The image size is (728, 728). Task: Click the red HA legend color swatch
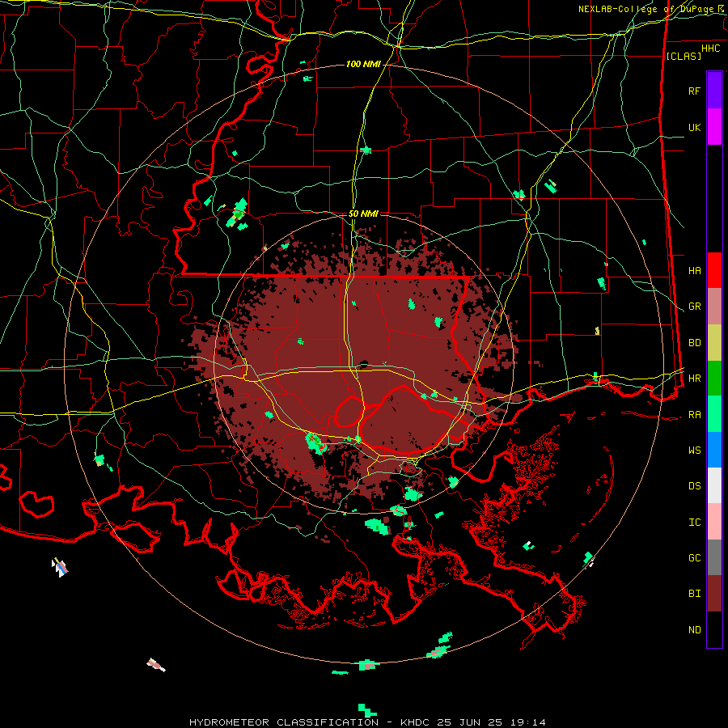click(x=714, y=270)
